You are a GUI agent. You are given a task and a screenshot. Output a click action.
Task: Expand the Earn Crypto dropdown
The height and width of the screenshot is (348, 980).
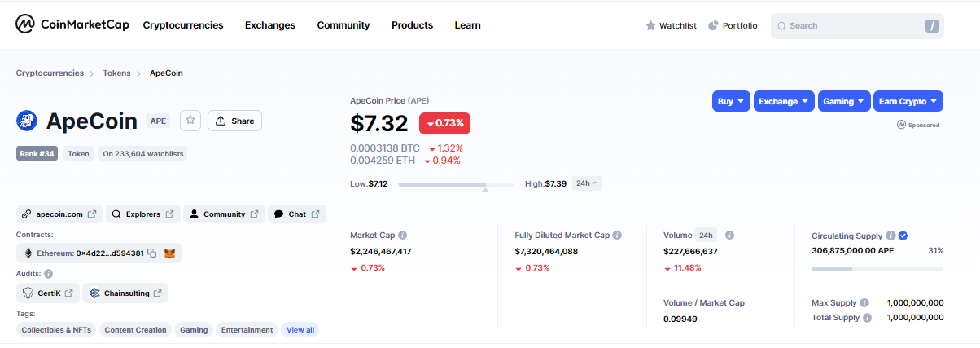click(x=908, y=101)
